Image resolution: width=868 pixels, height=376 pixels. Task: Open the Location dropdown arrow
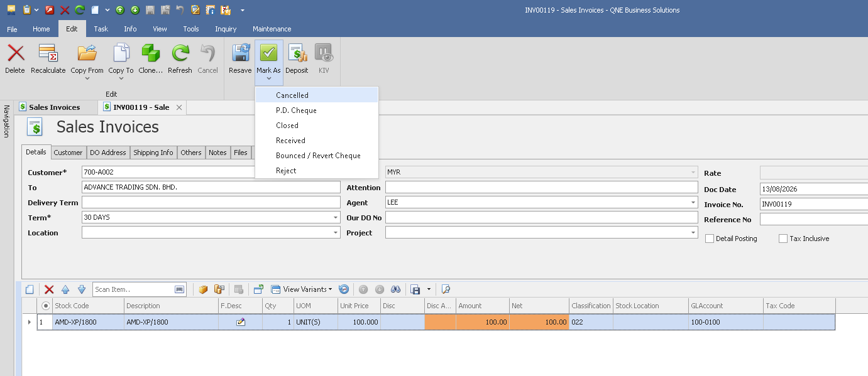tap(336, 233)
